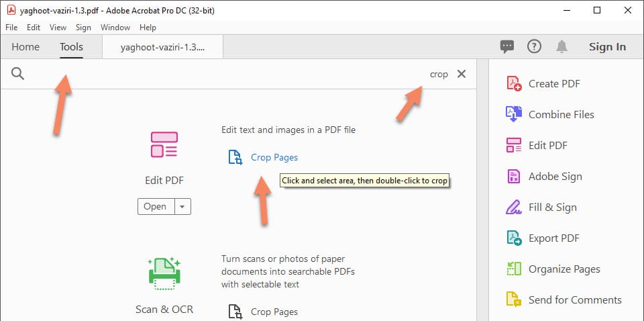The height and width of the screenshot is (321, 644).
Task: Click the Organize Pages label
Action: click(564, 269)
